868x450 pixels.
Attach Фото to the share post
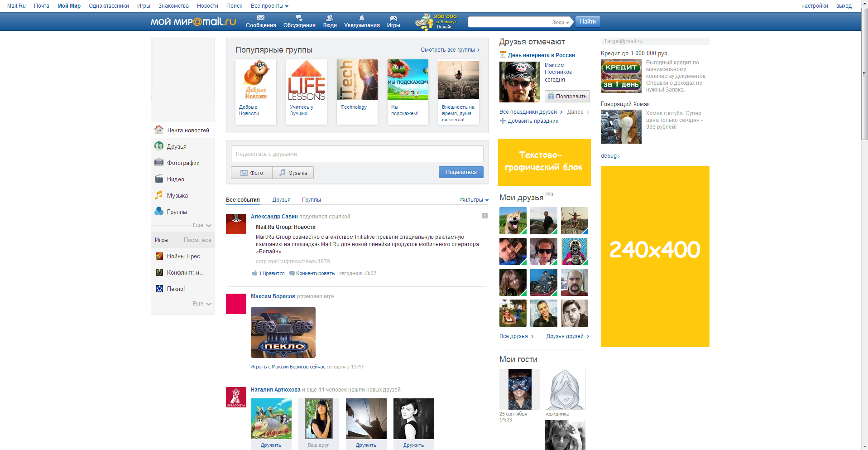(252, 173)
